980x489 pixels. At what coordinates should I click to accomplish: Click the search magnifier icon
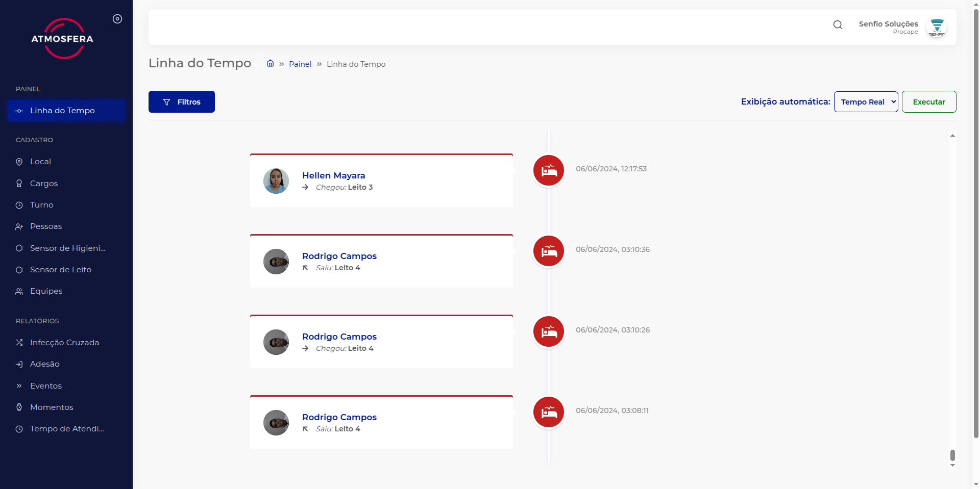838,25
